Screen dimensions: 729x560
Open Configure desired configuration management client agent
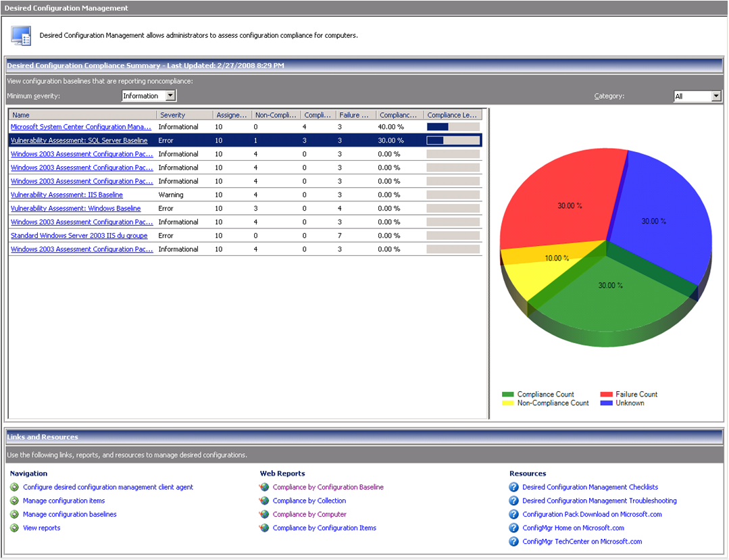108,487
